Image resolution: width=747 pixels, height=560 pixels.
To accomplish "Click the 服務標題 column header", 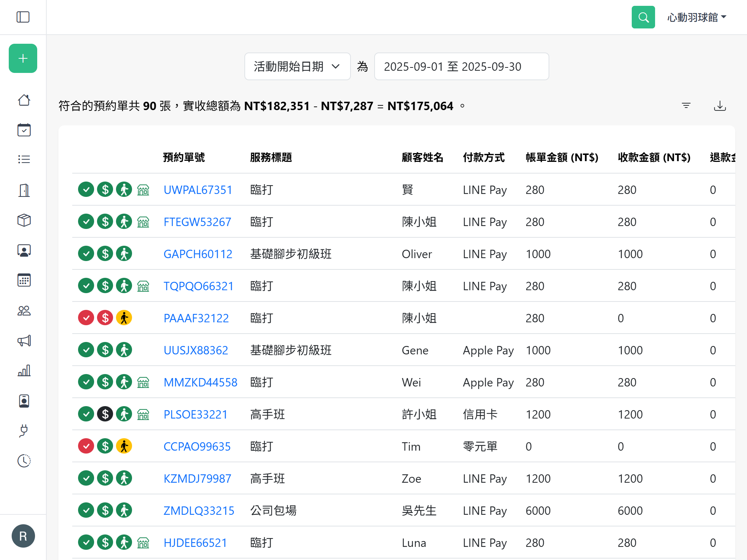I will tap(271, 157).
